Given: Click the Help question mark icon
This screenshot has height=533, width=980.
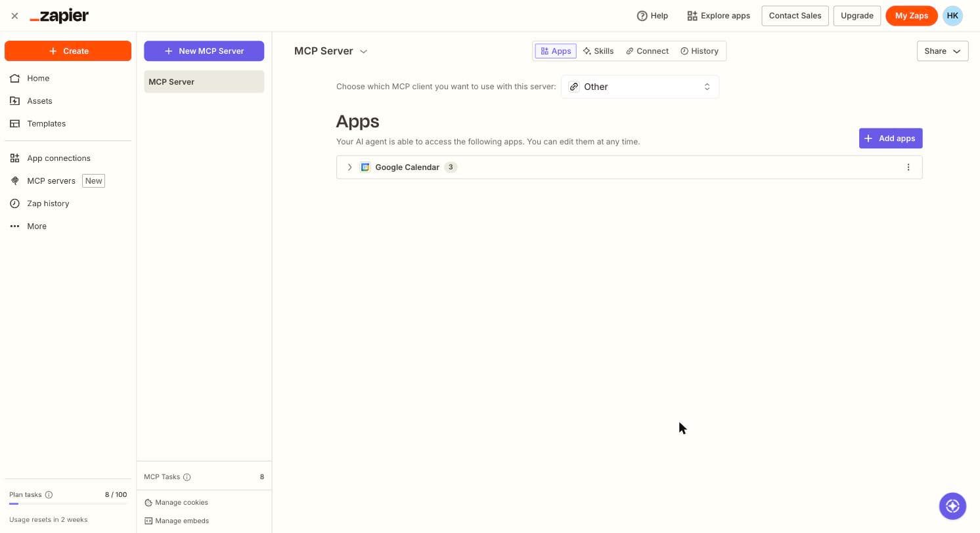Looking at the screenshot, I should point(642,16).
